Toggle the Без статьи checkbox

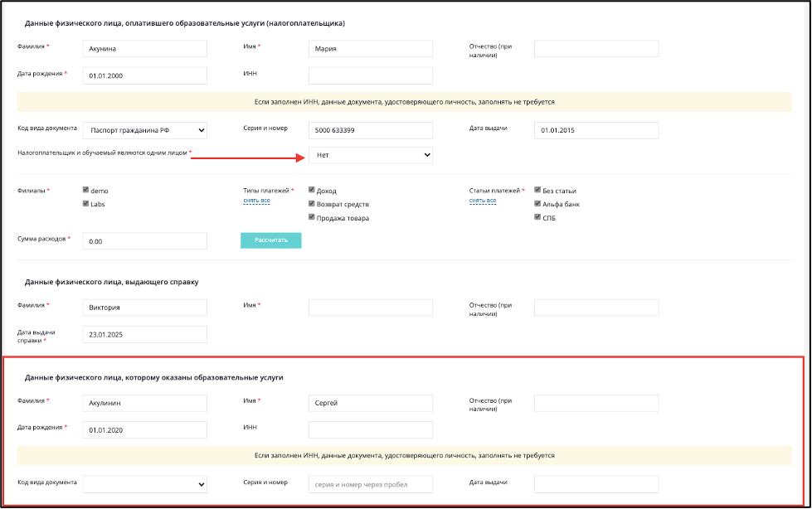(537, 190)
